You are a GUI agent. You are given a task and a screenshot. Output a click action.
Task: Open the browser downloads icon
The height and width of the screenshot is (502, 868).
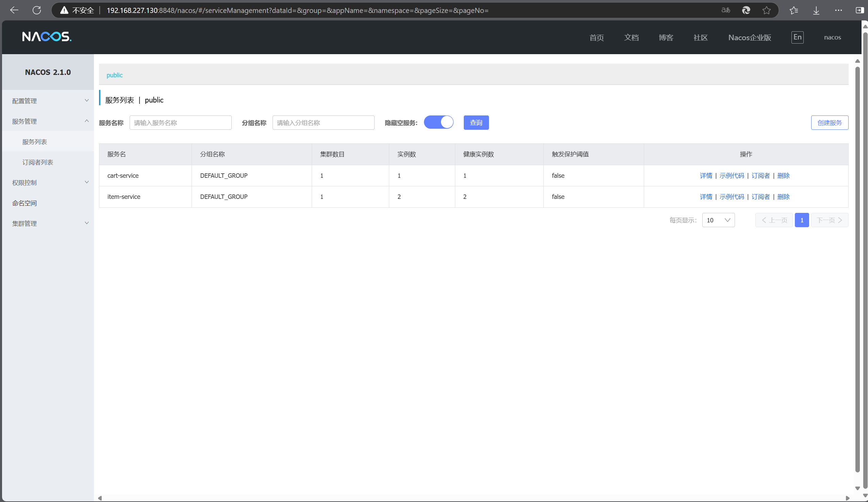(x=816, y=10)
